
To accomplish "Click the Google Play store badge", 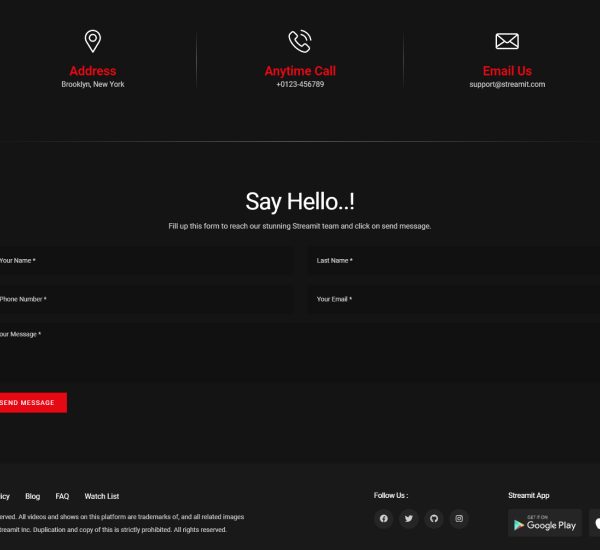I will (544, 523).
